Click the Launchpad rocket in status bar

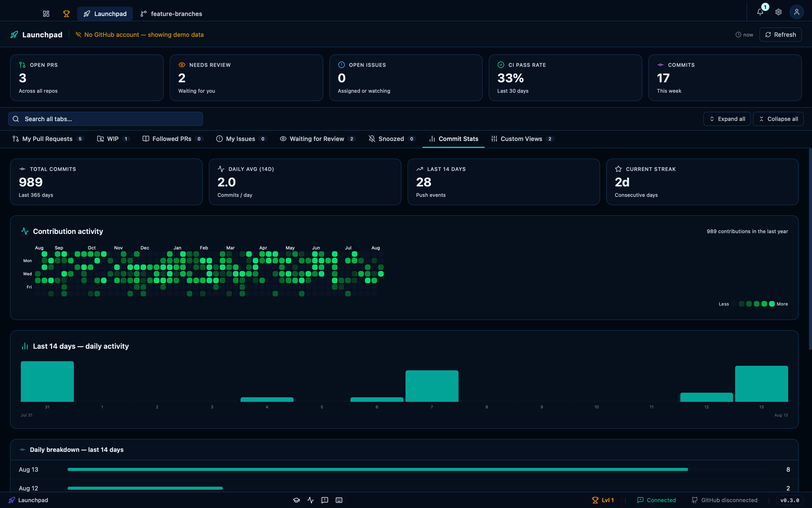[x=12, y=500]
